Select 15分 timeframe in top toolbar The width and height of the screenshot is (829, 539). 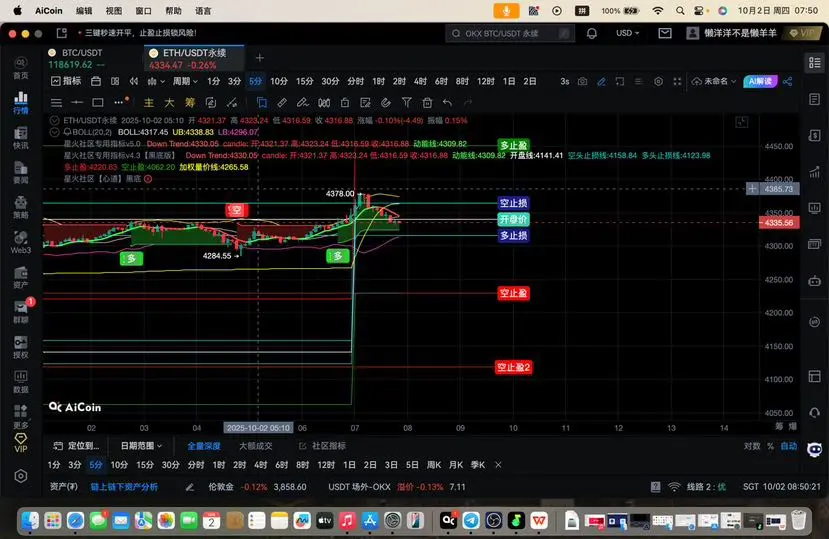[305, 81]
